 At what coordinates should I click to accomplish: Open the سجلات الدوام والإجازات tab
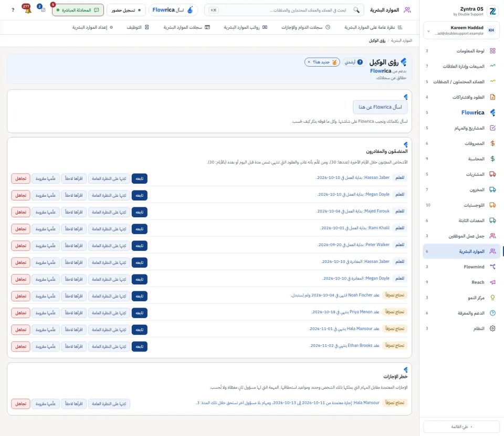pos(306,27)
